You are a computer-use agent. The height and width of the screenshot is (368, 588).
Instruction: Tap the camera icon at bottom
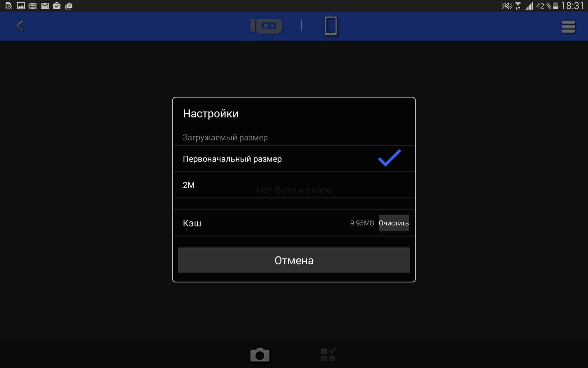[x=260, y=354]
